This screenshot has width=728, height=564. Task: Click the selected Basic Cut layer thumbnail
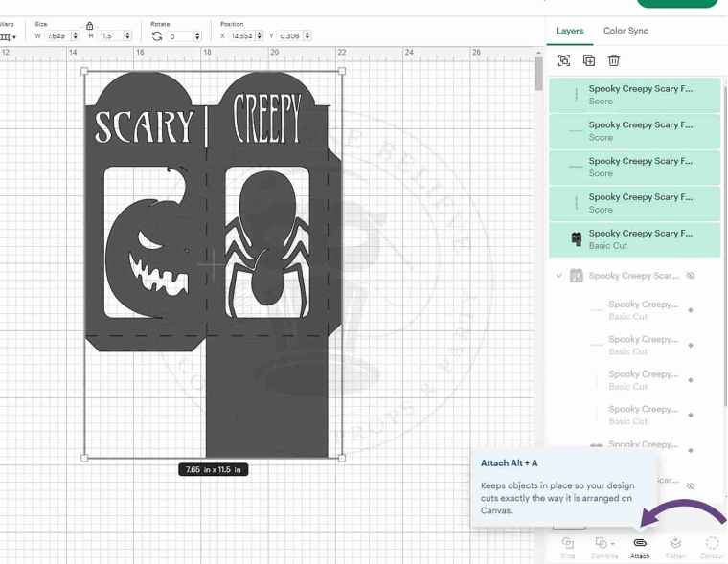(577, 239)
